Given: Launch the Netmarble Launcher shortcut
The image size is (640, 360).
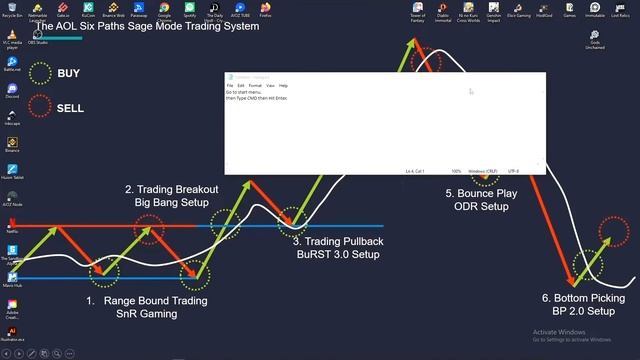Looking at the screenshot, I should (38, 11).
